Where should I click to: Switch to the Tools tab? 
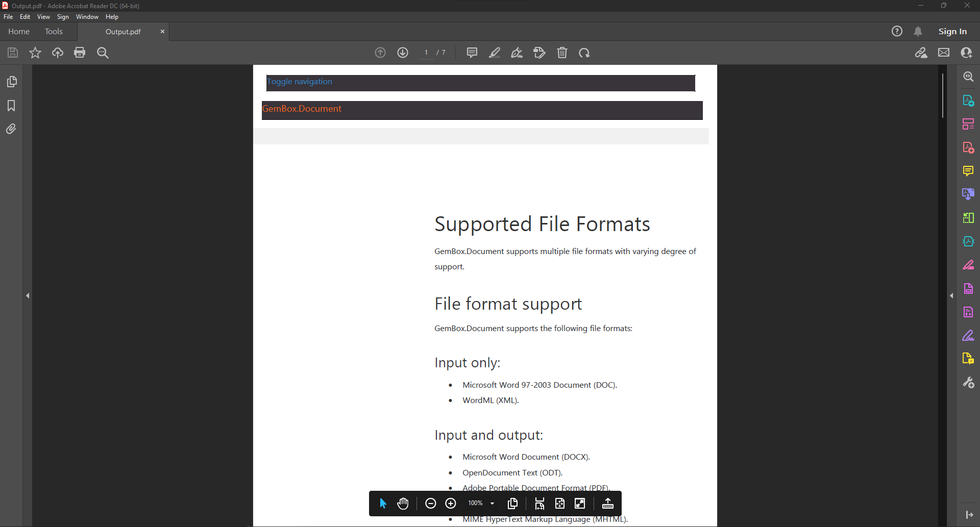54,32
